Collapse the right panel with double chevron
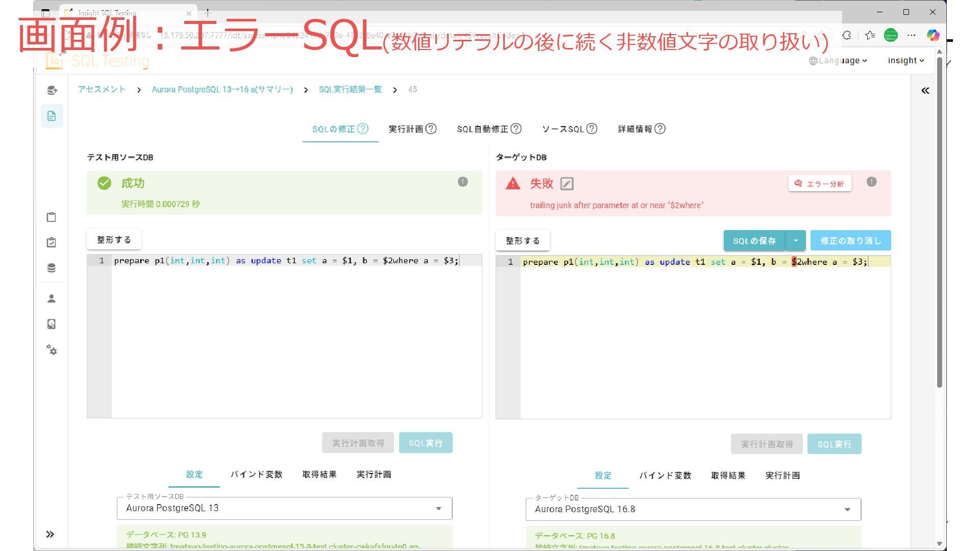 click(x=925, y=90)
